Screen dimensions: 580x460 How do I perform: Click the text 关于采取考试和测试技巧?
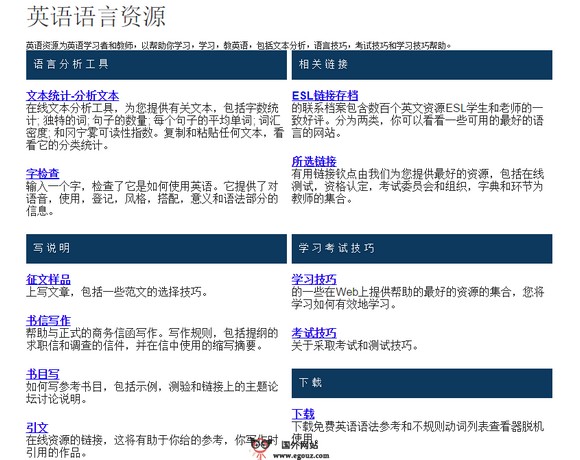point(355,346)
